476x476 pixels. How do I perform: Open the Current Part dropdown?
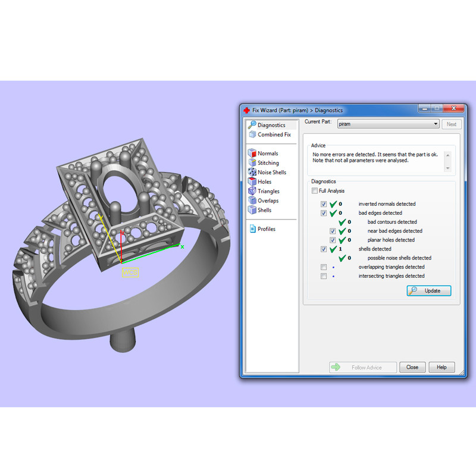coord(388,124)
